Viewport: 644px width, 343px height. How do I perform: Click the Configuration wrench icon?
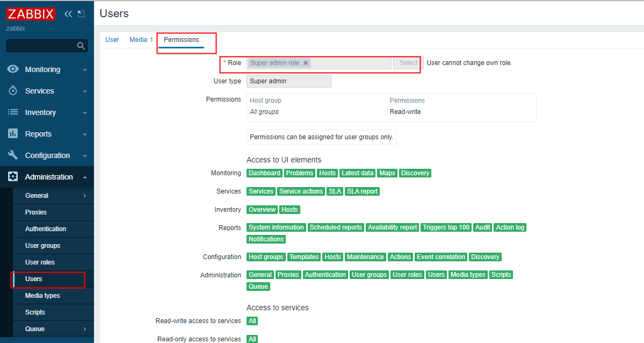13,155
